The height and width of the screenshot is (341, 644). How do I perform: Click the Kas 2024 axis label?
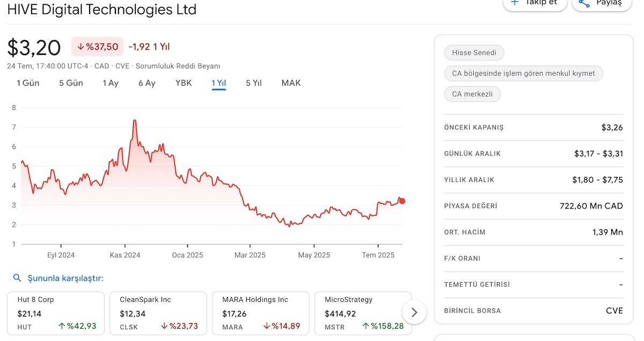(x=125, y=255)
